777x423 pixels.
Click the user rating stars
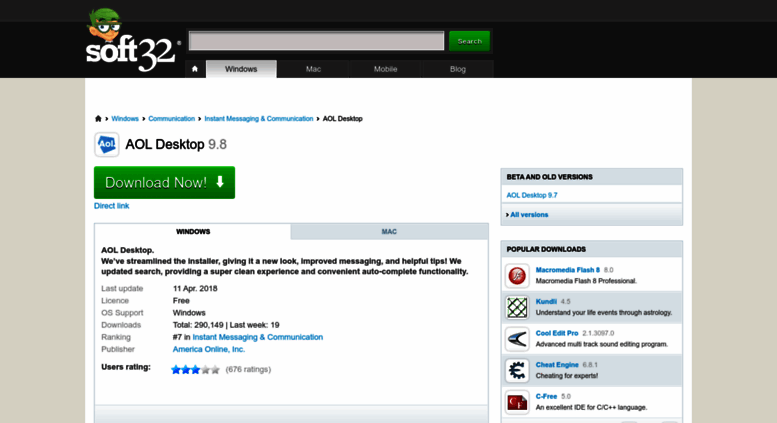click(195, 370)
